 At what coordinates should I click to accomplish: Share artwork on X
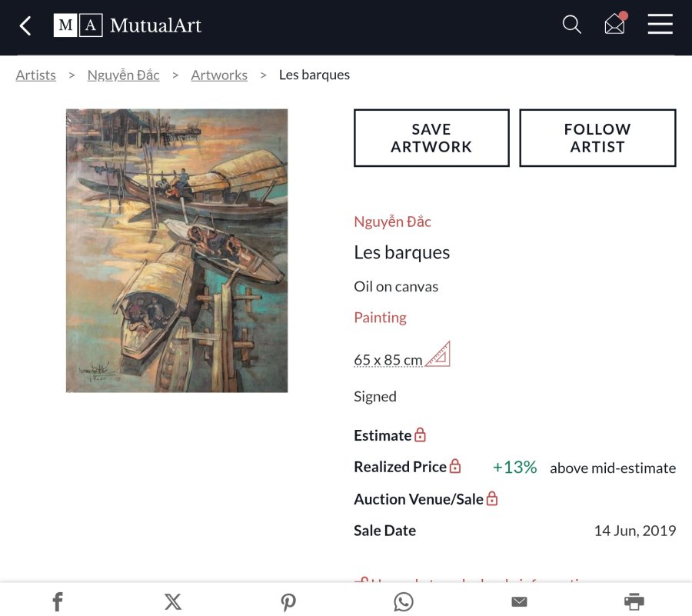(173, 601)
